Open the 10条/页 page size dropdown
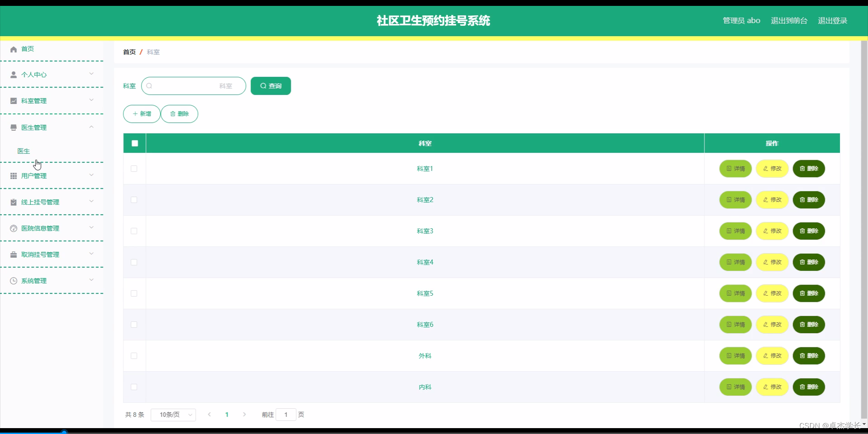This screenshot has width=868, height=434. tap(173, 415)
